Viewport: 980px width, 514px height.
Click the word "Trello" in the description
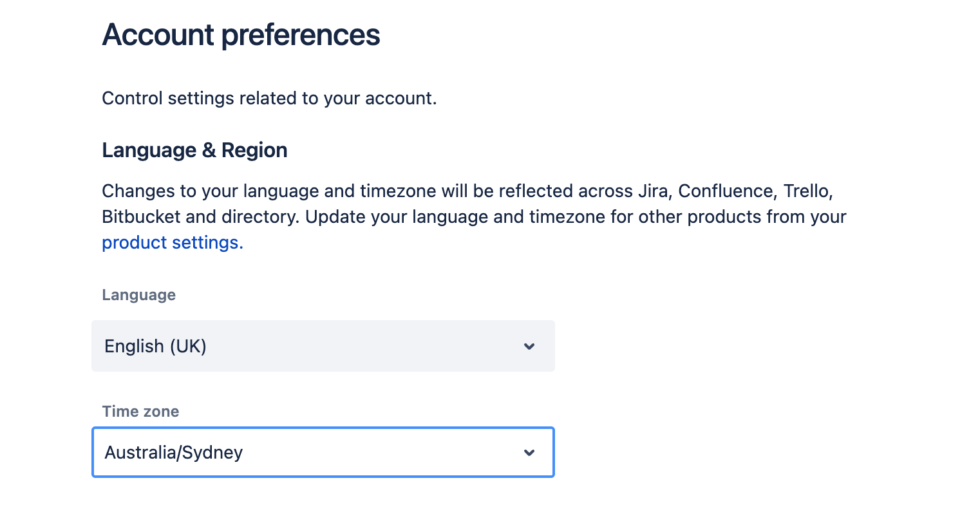(x=807, y=191)
